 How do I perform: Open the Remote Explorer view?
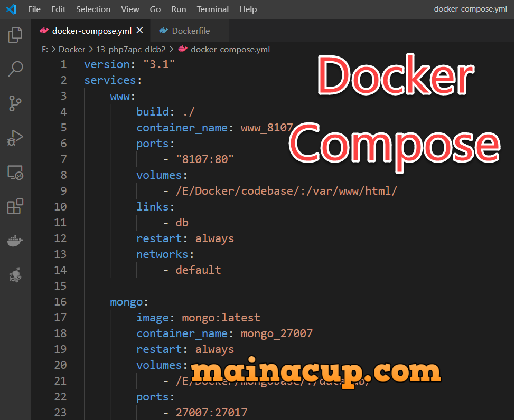[x=15, y=172]
